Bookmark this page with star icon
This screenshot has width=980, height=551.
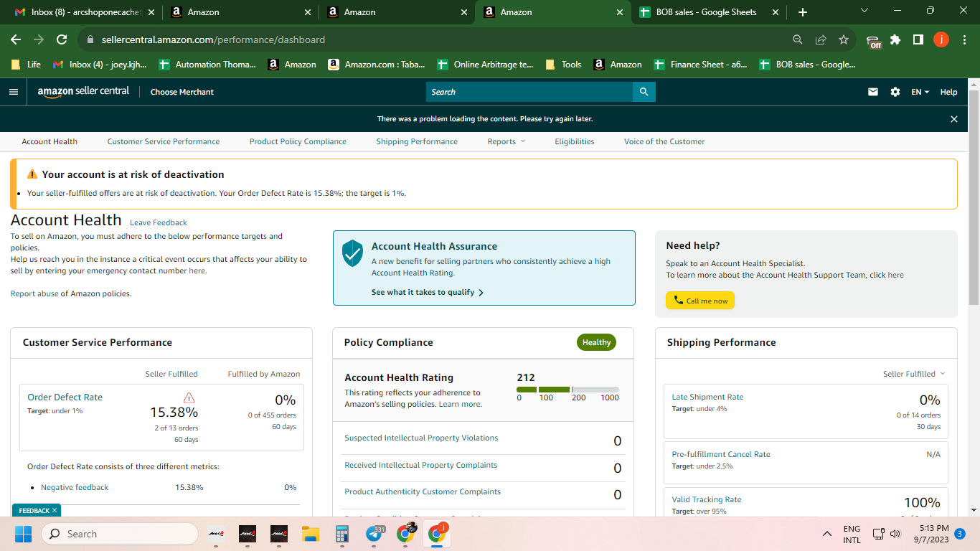coord(844,39)
